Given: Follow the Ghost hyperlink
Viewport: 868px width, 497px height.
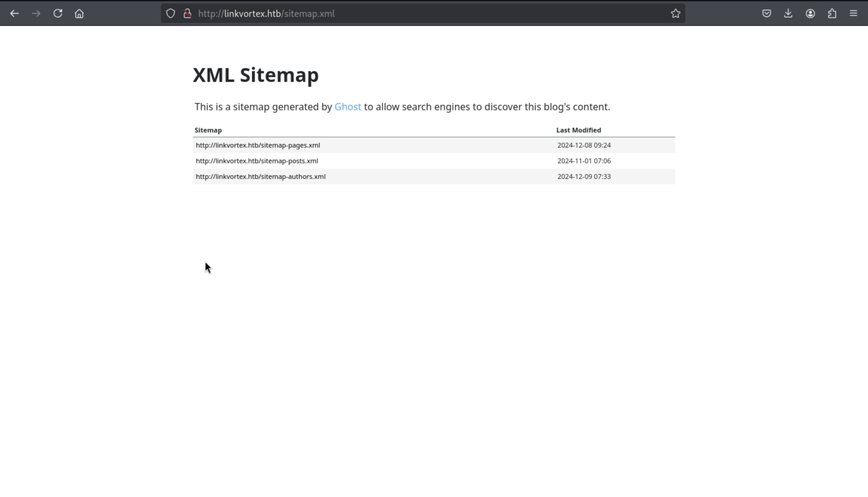Looking at the screenshot, I should [348, 107].
